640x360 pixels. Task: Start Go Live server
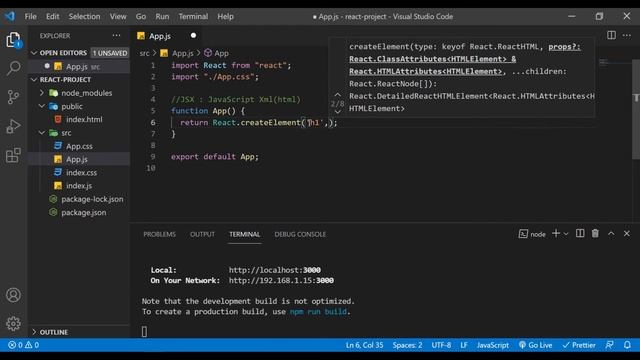coord(535,345)
